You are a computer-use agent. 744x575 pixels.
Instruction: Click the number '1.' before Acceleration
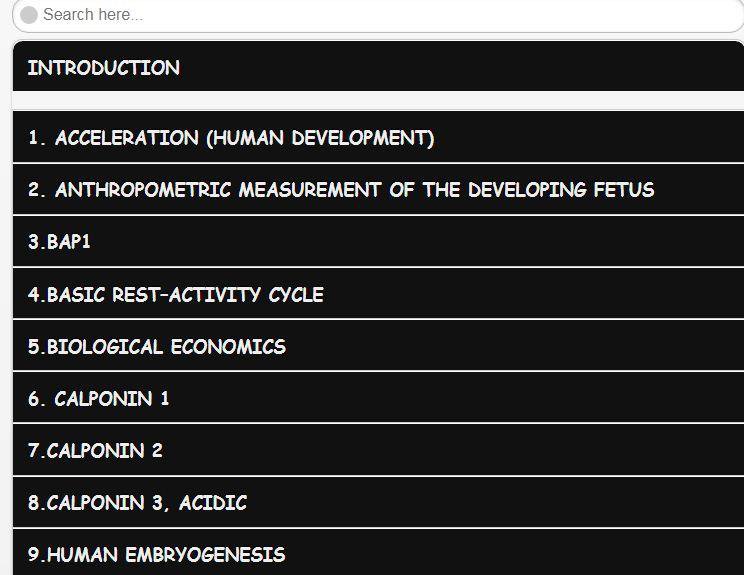(x=37, y=138)
